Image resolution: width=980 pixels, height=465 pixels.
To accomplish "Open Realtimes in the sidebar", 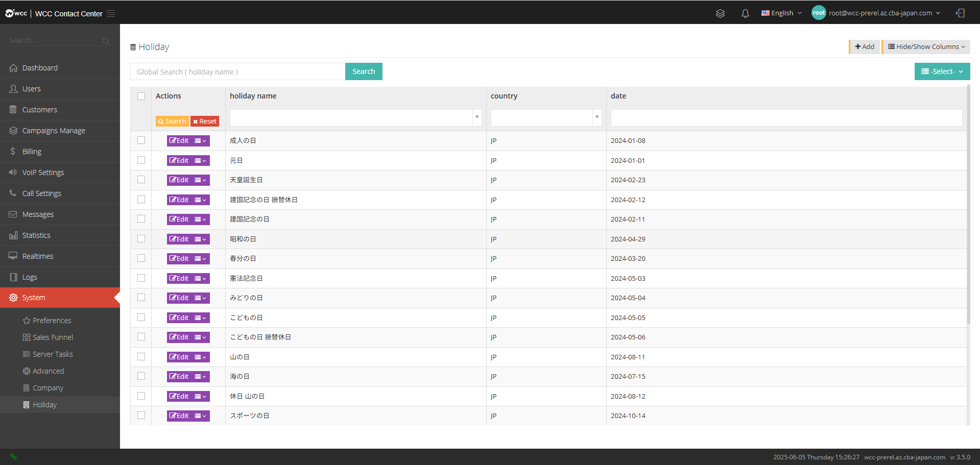I will [60, 256].
